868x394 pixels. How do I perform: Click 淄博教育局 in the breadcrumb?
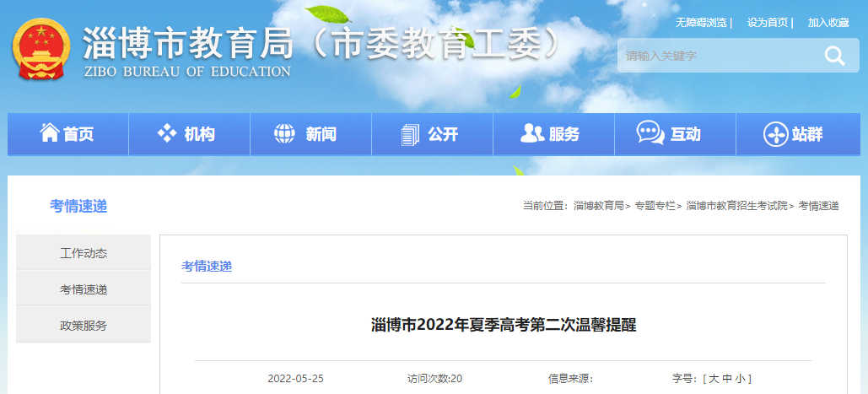click(599, 206)
